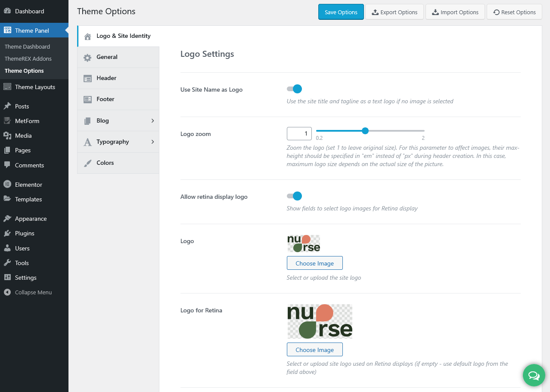Switch to the Footer options tab
Image resolution: width=550 pixels, height=392 pixels.
[105, 99]
